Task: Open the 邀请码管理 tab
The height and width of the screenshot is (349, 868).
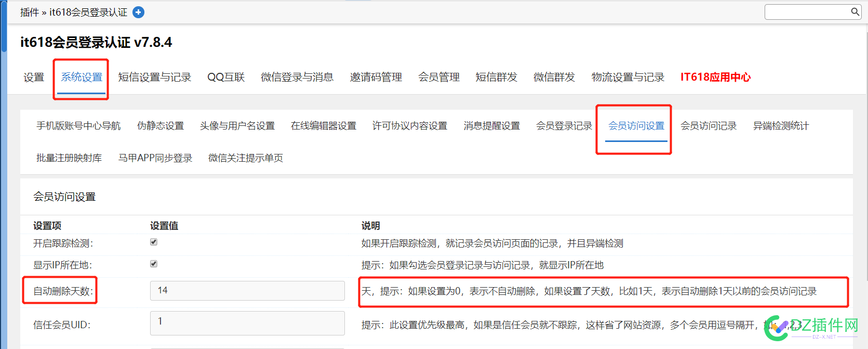Action: 376,77
